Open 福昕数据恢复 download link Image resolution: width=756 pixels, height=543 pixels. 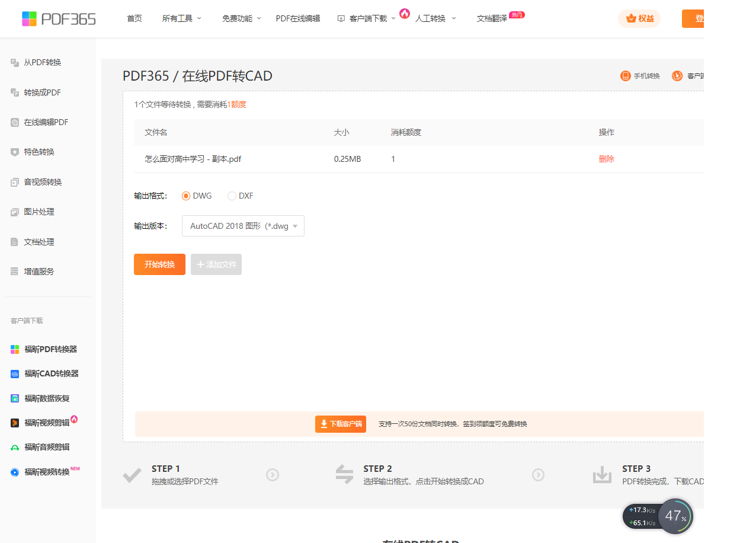47,398
